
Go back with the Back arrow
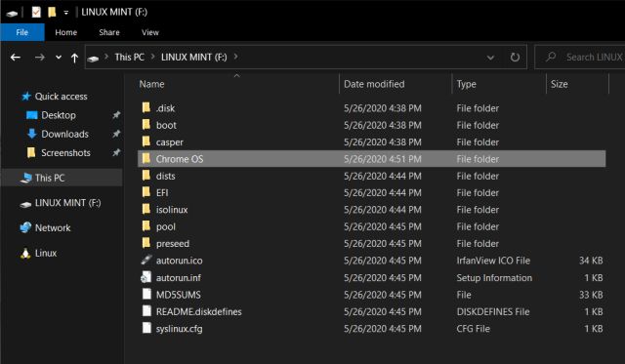click(16, 58)
